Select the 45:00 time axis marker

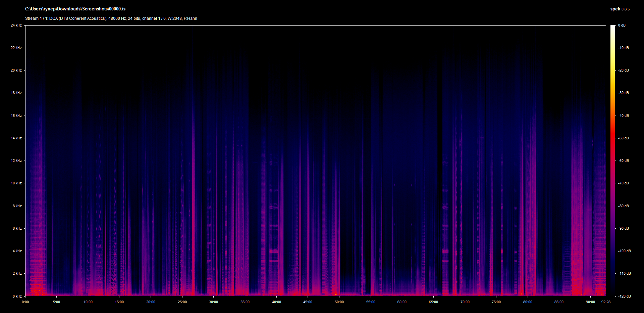coord(308,302)
